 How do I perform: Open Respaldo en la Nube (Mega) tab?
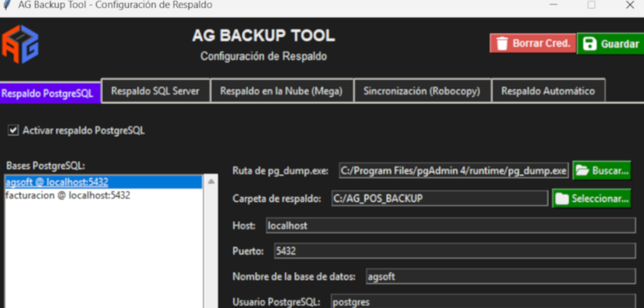tap(281, 91)
